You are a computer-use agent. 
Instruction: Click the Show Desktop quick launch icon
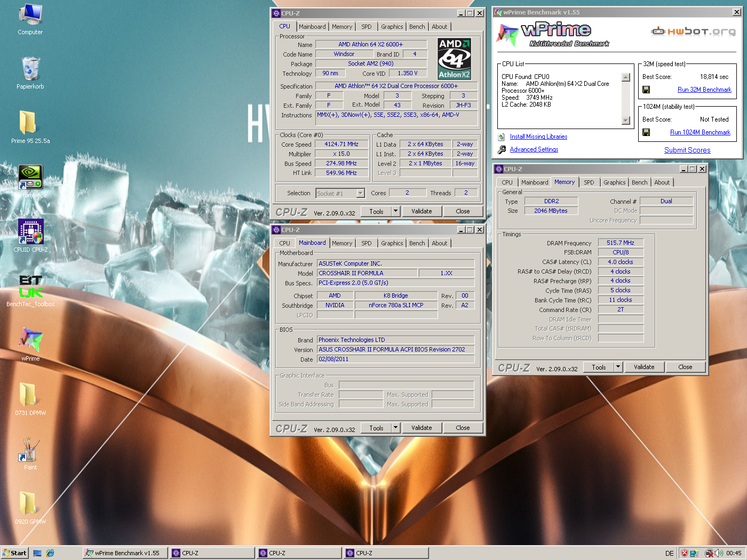tap(37, 553)
